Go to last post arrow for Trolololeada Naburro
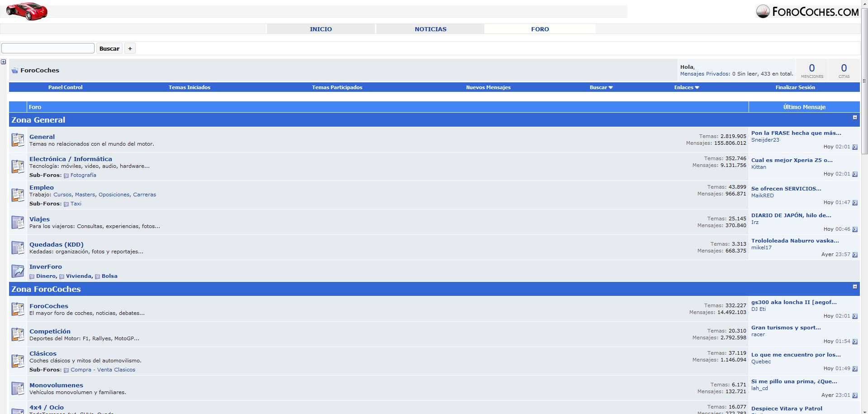 click(x=855, y=255)
